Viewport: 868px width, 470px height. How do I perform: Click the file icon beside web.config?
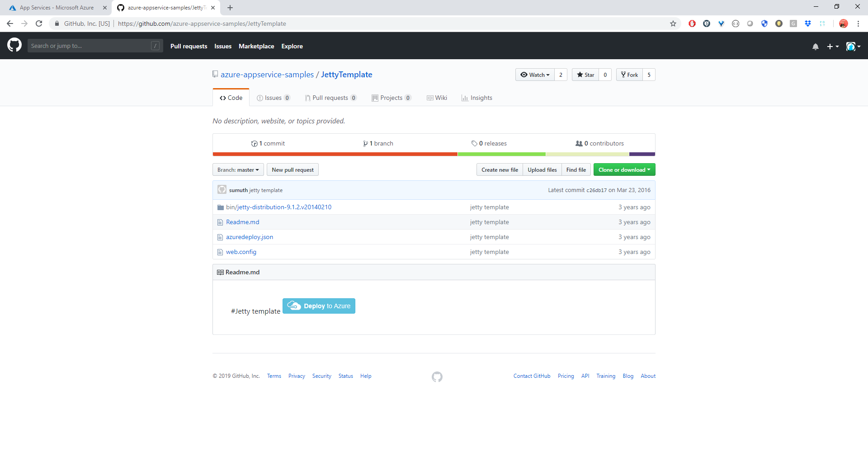(x=220, y=252)
